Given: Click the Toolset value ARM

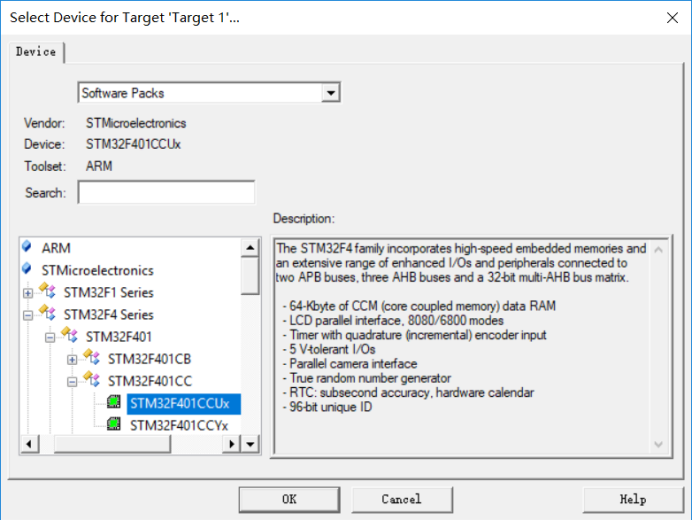Looking at the screenshot, I should pos(99,166).
